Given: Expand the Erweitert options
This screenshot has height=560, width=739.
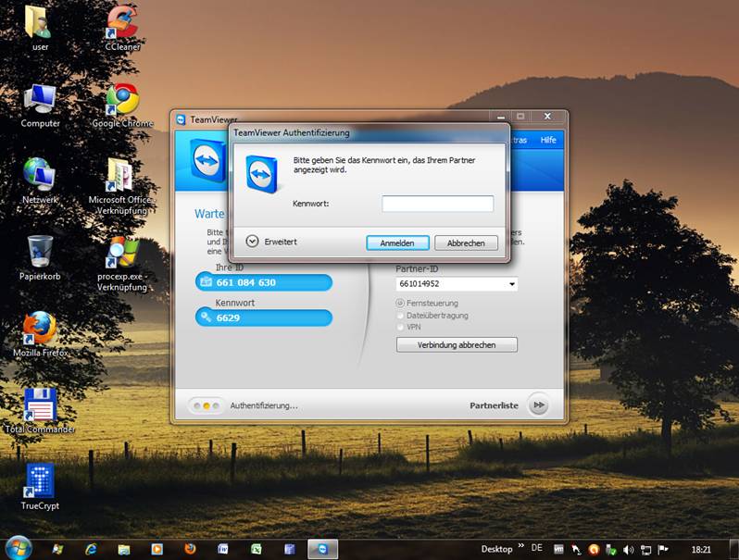Looking at the screenshot, I should coord(252,241).
